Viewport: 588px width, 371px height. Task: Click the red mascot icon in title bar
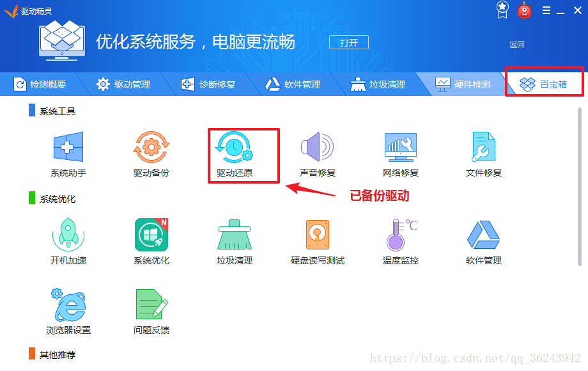[x=524, y=10]
